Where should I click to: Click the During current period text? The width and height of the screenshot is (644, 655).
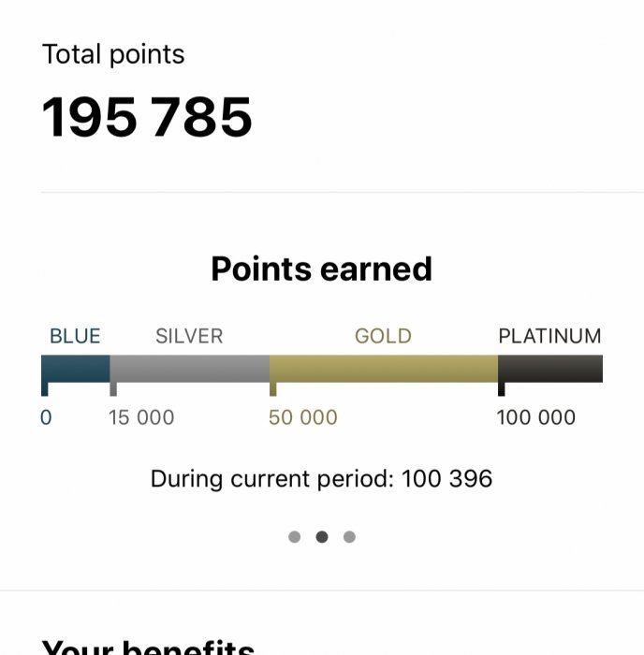(321, 479)
